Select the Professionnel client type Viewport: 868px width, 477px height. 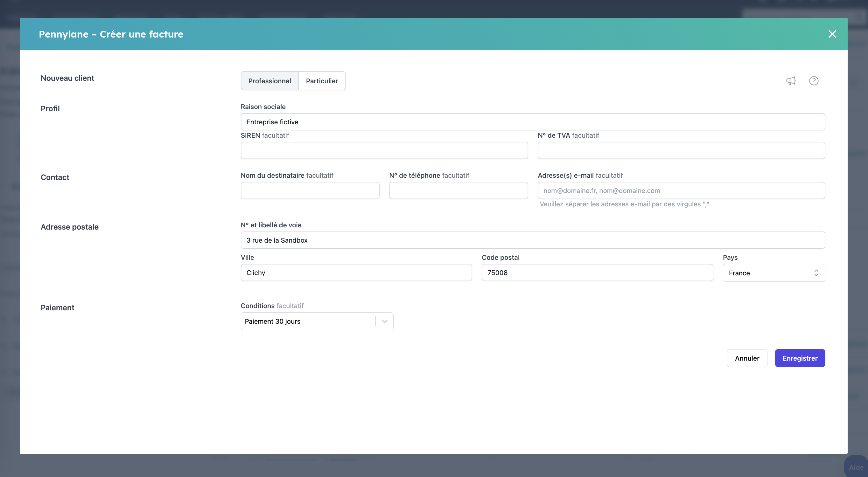(269, 81)
